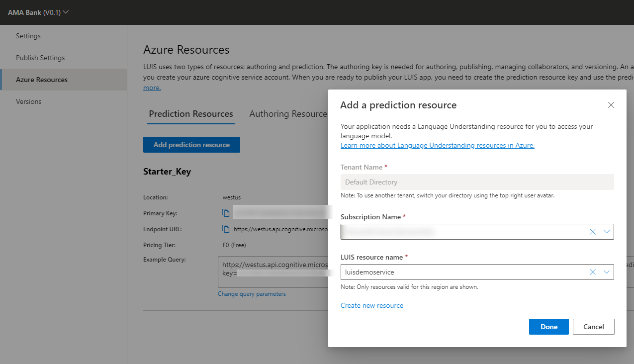Click the Tenant Name field
The image size is (634, 364).
coord(477,182)
